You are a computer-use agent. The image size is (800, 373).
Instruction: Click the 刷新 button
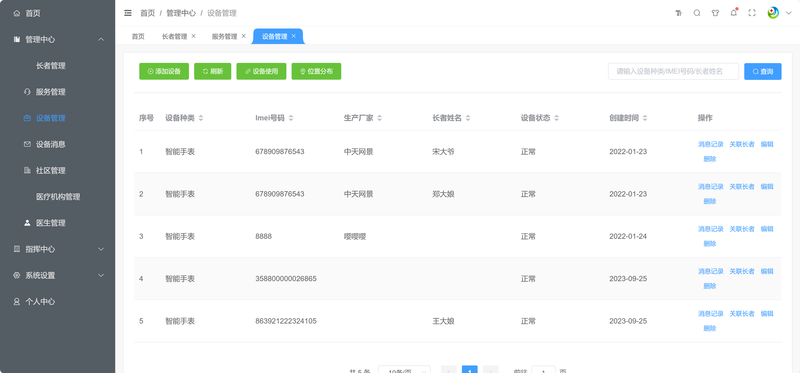pos(213,71)
